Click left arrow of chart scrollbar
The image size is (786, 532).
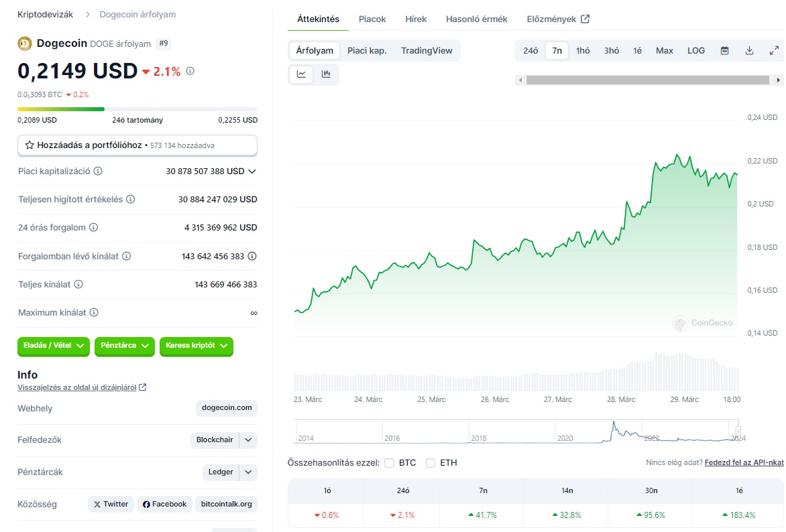[521, 80]
